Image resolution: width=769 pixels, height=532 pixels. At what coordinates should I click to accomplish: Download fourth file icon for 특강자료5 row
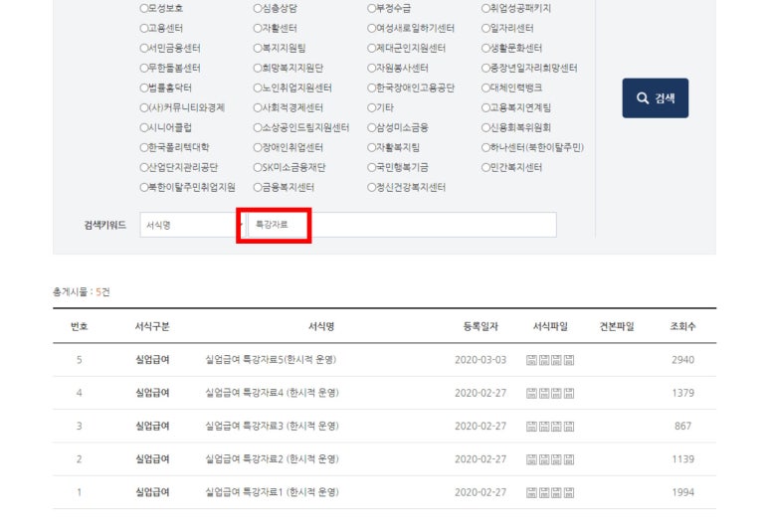coord(569,360)
